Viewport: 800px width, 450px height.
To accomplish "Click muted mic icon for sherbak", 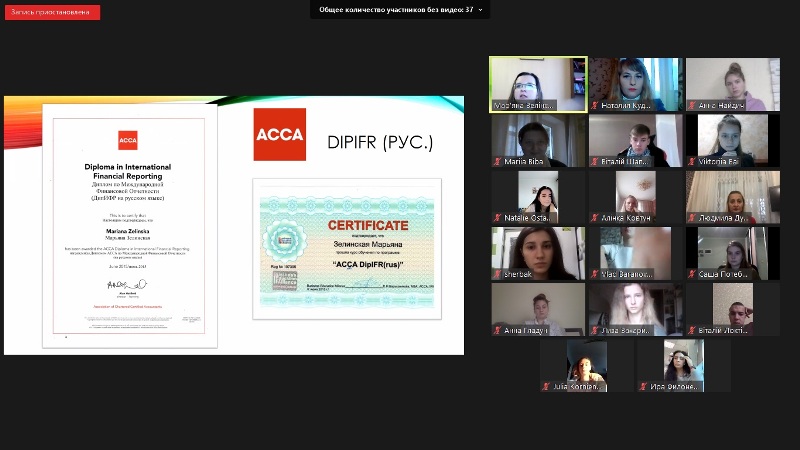I will coord(497,274).
